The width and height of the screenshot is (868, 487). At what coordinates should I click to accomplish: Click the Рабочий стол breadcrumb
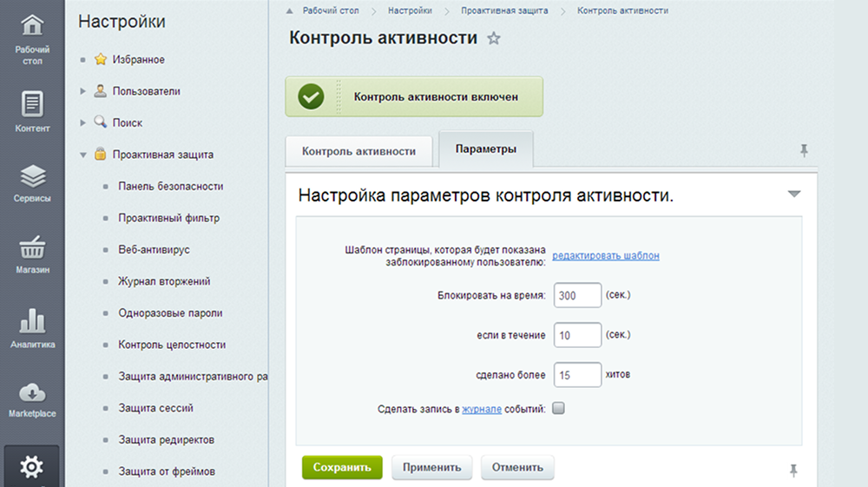click(331, 10)
